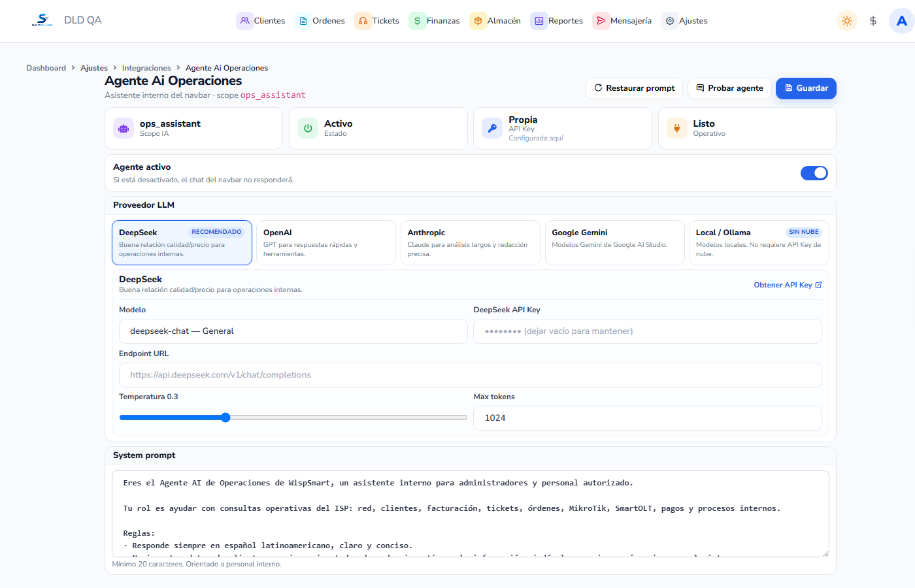Screen dimensions: 915x588
Task: Click in the Max tokens field
Action: (x=648, y=418)
